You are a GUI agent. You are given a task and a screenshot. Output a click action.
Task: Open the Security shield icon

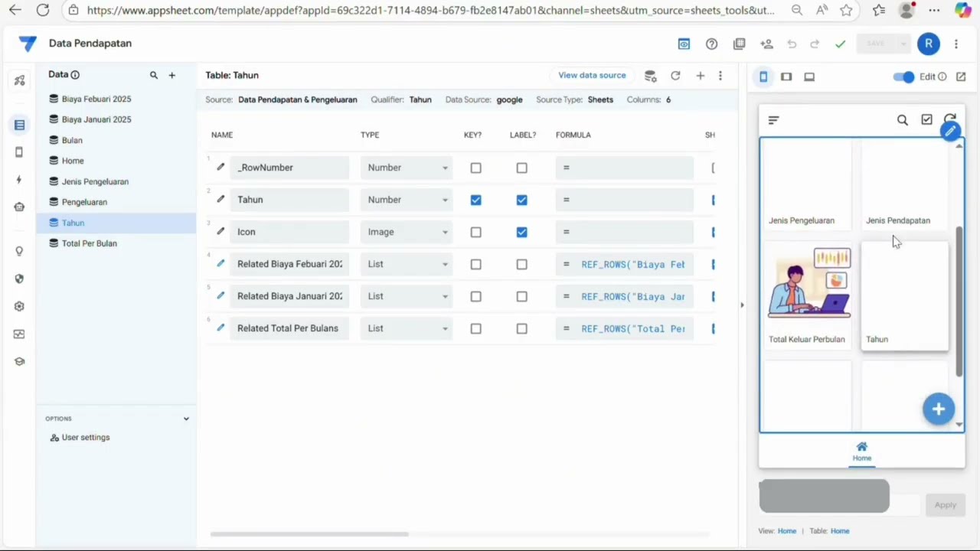(19, 279)
